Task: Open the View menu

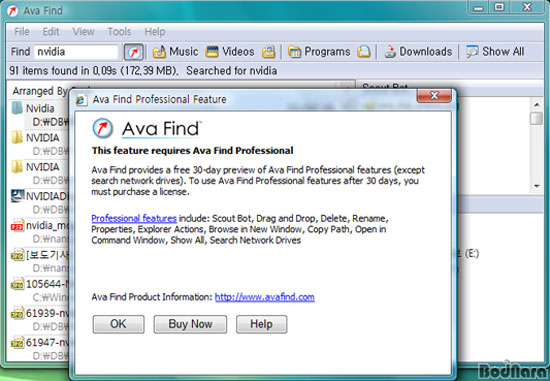Action: tap(83, 32)
